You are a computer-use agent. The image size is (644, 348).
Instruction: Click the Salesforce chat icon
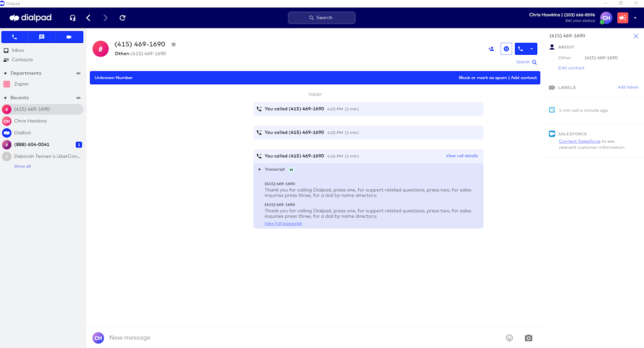coord(552,134)
